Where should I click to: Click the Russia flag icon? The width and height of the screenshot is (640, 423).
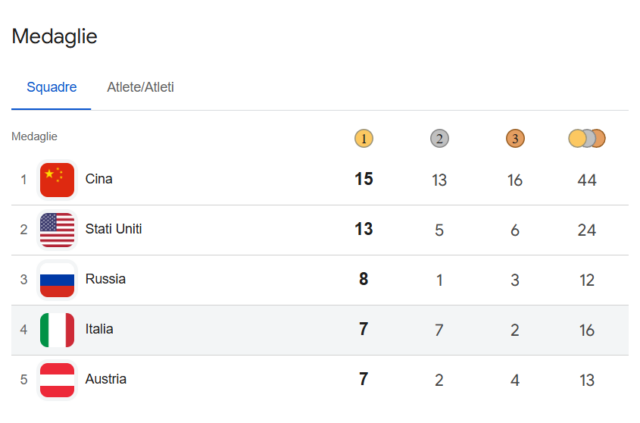57,280
